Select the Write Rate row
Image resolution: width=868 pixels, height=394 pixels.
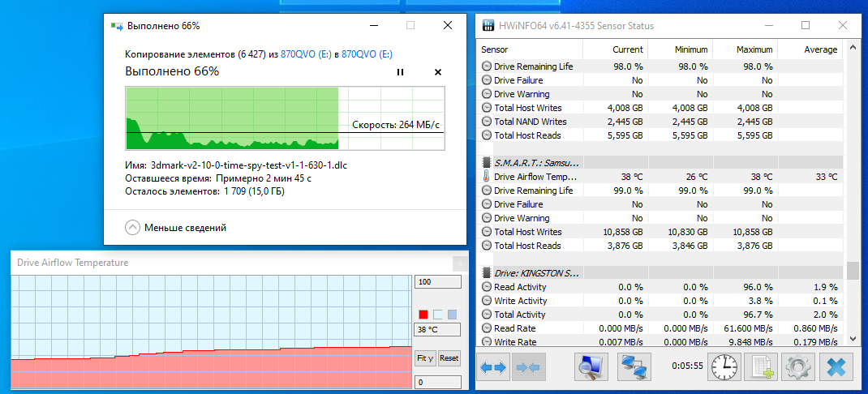tap(660, 342)
